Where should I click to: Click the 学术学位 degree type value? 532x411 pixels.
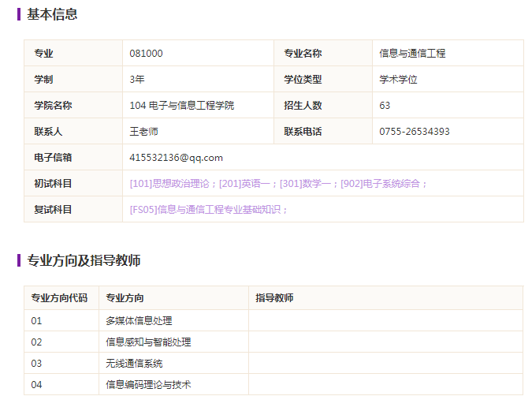(398, 80)
